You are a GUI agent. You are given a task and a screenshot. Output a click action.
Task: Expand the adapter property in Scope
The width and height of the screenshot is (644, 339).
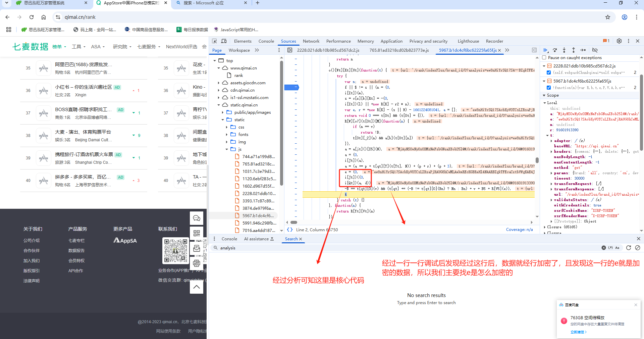tap(552, 141)
